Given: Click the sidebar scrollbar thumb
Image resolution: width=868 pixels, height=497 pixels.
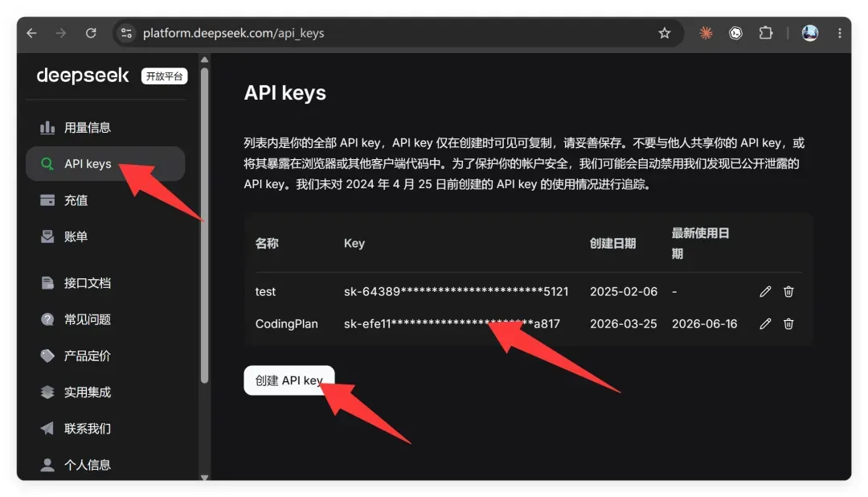Looking at the screenshot, I should point(204,225).
